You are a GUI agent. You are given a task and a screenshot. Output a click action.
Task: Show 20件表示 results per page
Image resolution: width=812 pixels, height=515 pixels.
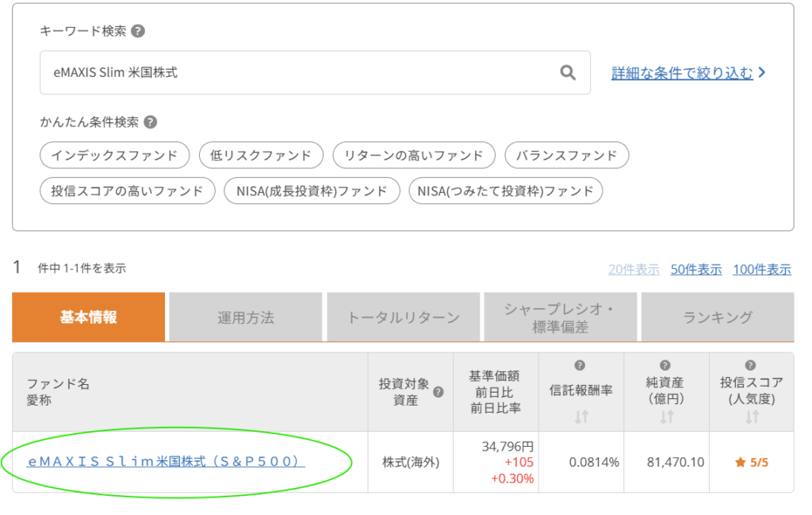(634, 270)
